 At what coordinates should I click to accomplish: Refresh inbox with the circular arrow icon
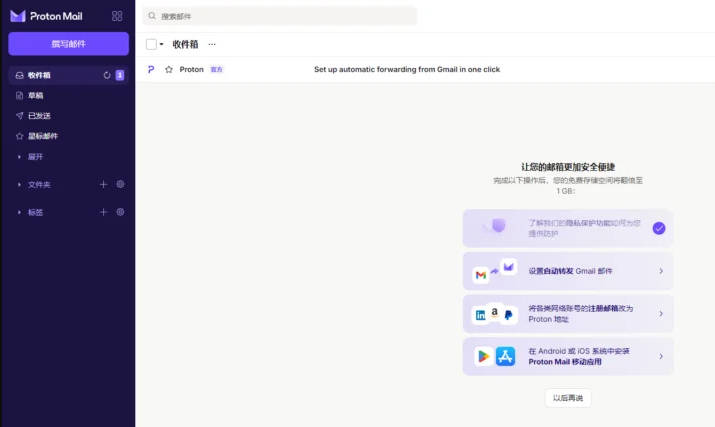pyautogui.click(x=107, y=75)
